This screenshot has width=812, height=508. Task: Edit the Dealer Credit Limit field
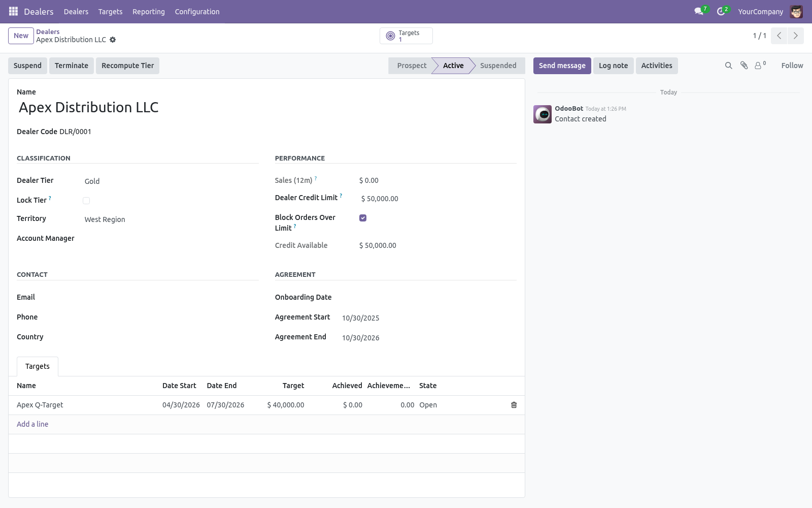[437, 199]
